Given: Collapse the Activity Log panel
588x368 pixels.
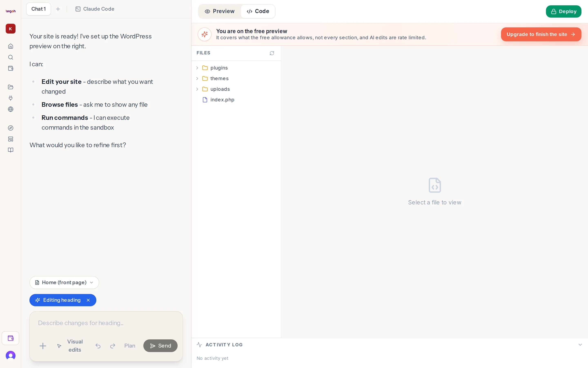Looking at the screenshot, I should [580, 345].
